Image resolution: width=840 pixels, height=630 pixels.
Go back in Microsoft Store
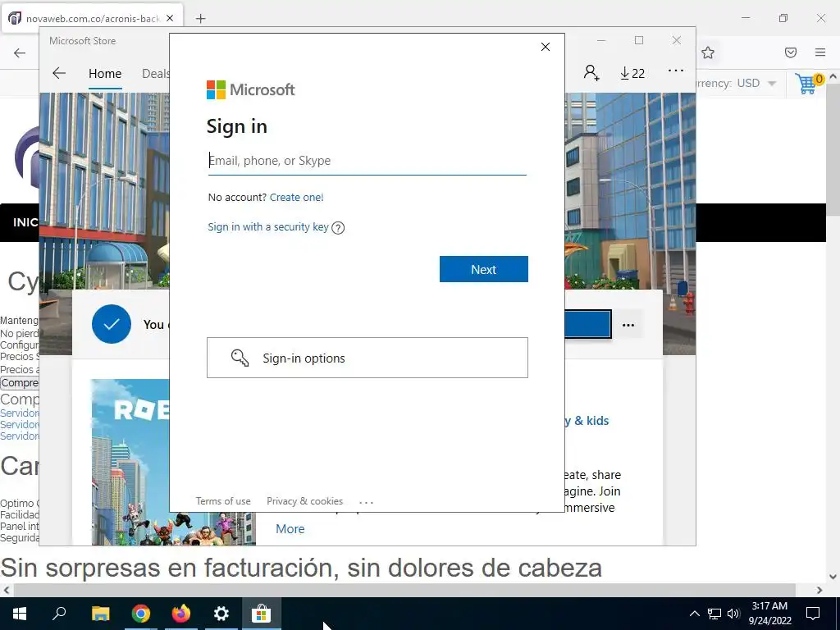pos(59,73)
